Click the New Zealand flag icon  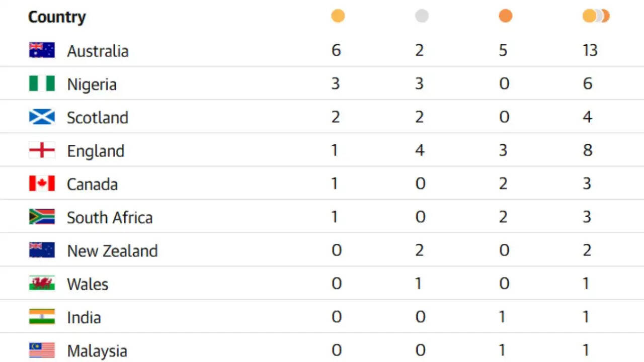point(42,250)
